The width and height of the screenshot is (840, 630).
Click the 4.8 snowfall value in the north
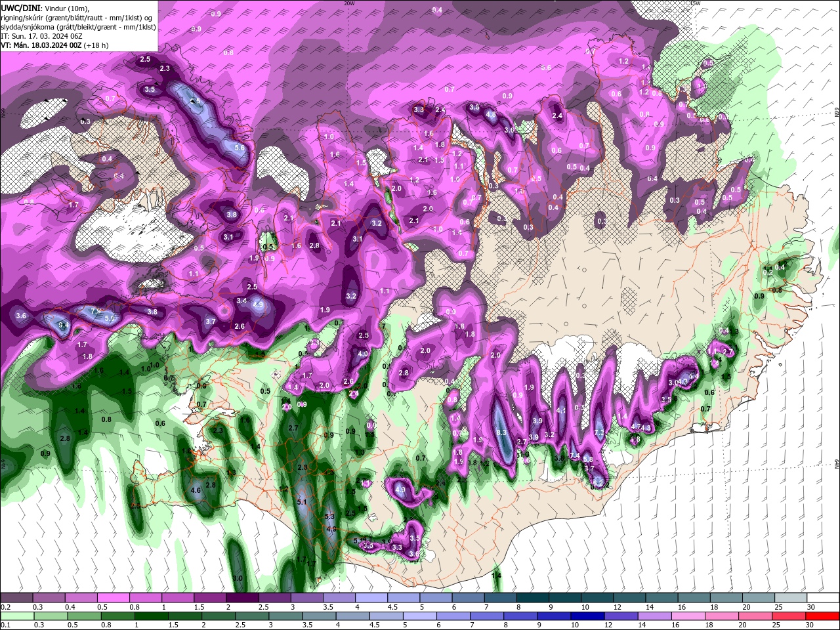tap(490, 115)
